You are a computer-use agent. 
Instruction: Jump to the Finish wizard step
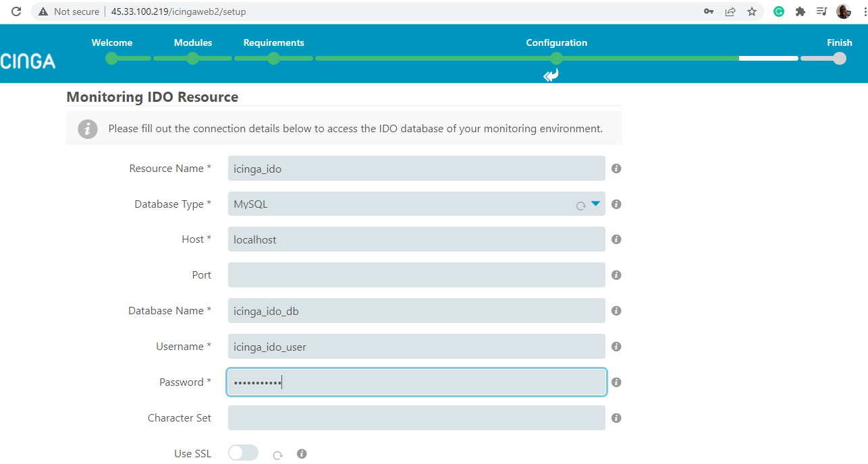(x=840, y=51)
